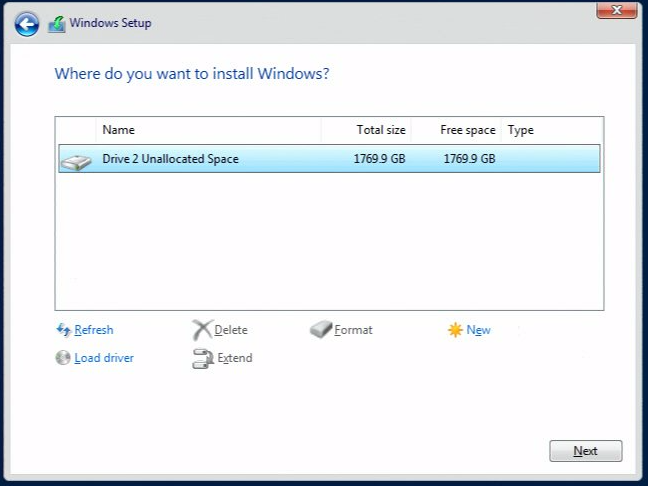Click the Load driver disc icon
Image resolution: width=648 pixels, height=486 pixels.
(x=63, y=357)
